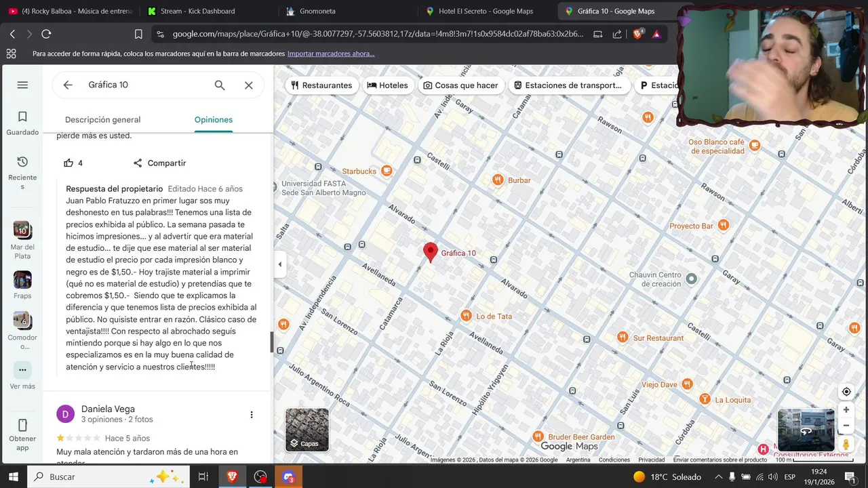Open the Guardado saved places panel

pyautogui.click(x=22, y=123)
